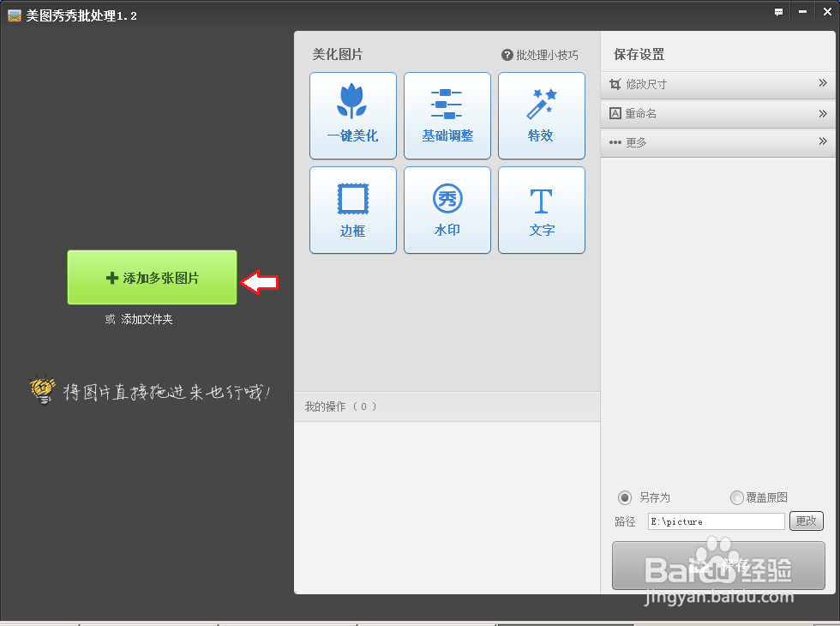Viewport: 840px width, 626px height.
Task: Click the 一键美化 one-click beautify tile
Action: click(x=353, y=116)
